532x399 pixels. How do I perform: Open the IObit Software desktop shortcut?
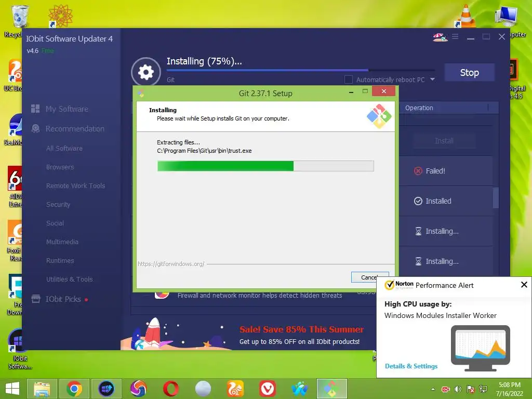tap(19, 349)
